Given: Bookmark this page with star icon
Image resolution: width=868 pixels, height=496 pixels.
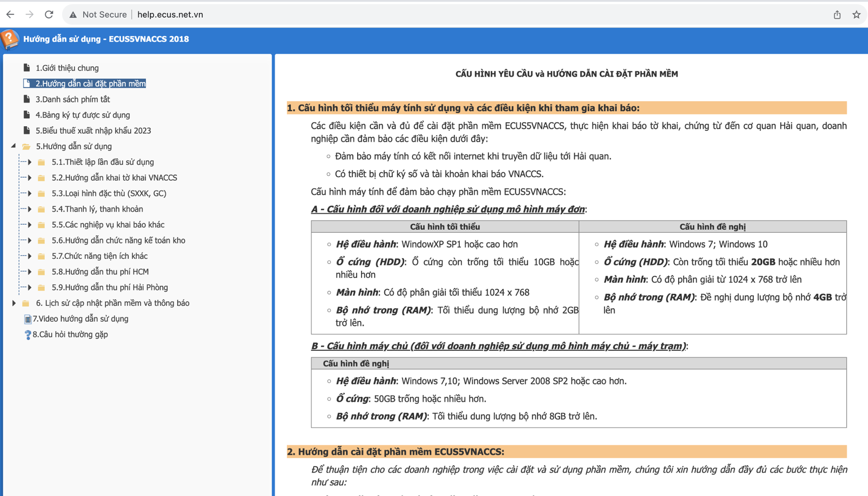Looking at the screenshot, I should tap(856, 14).
